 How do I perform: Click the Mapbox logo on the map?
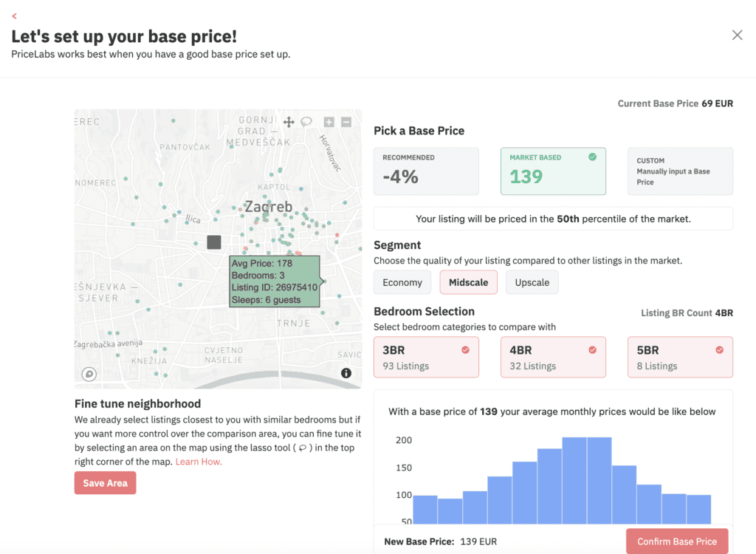(90, 374)
